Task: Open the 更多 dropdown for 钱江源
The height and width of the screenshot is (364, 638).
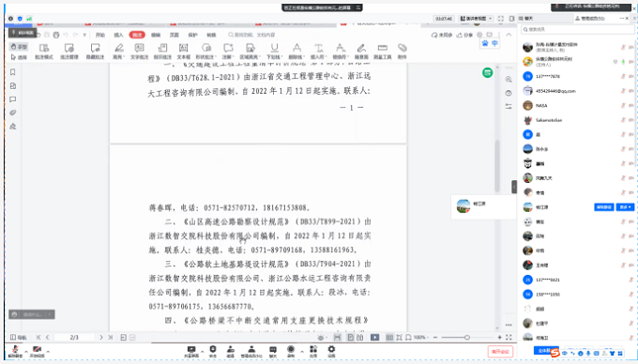Action: 625,207
